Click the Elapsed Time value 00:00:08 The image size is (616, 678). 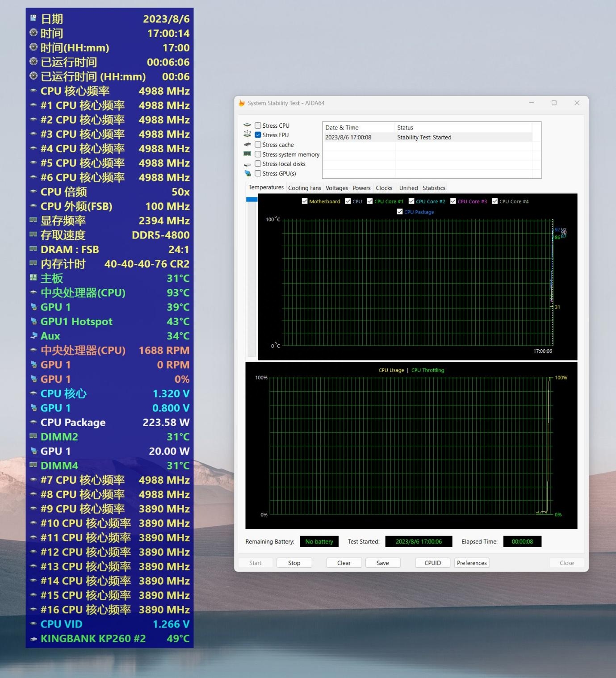(522, 542)
